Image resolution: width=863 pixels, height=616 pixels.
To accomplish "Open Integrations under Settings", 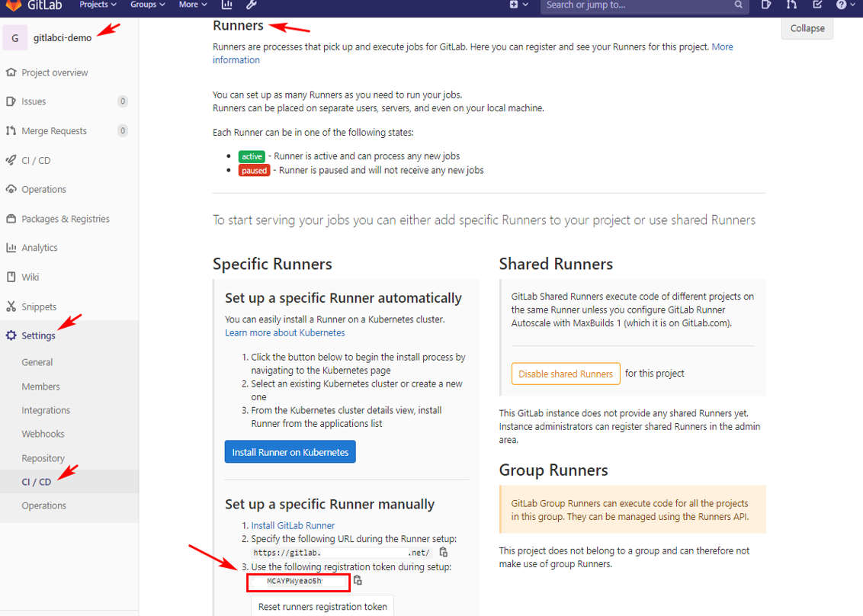I will (x=46, y=410).
